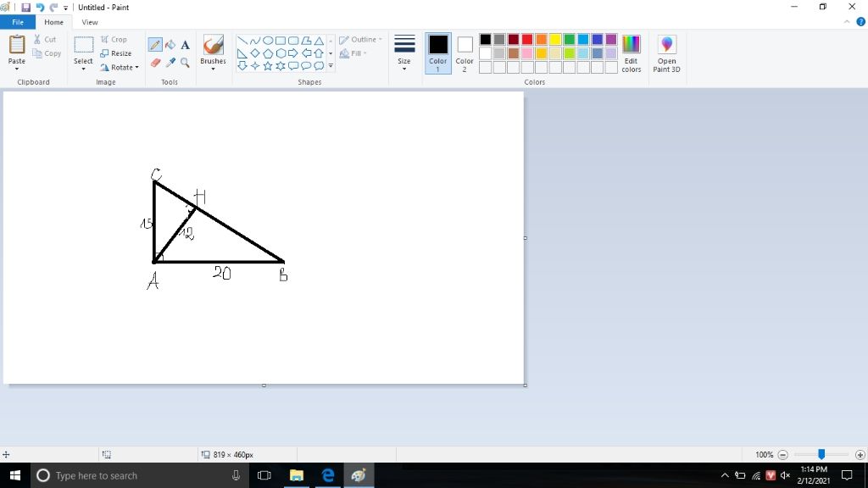Viewport: 868px width, 488px height.
Task: Expand the Brushes dropdown arrow
Action: tap(213, 69)
